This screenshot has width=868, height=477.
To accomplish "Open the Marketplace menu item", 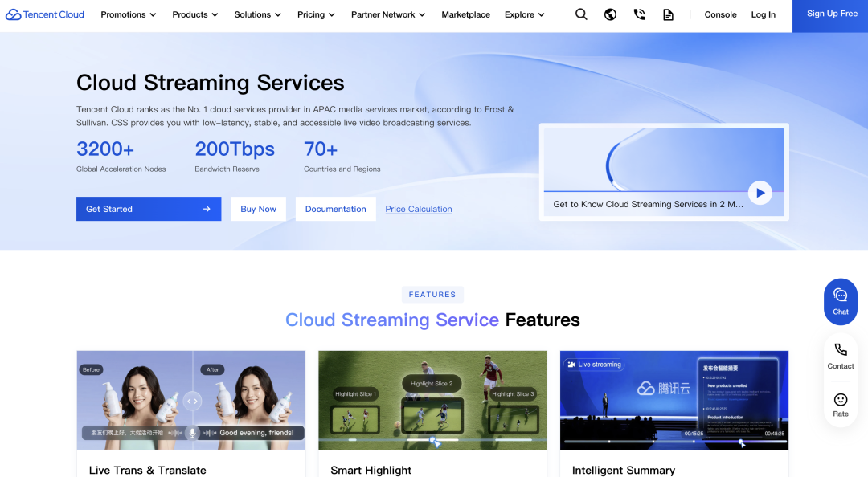I will pyautogui.click(x=465, y=14).
